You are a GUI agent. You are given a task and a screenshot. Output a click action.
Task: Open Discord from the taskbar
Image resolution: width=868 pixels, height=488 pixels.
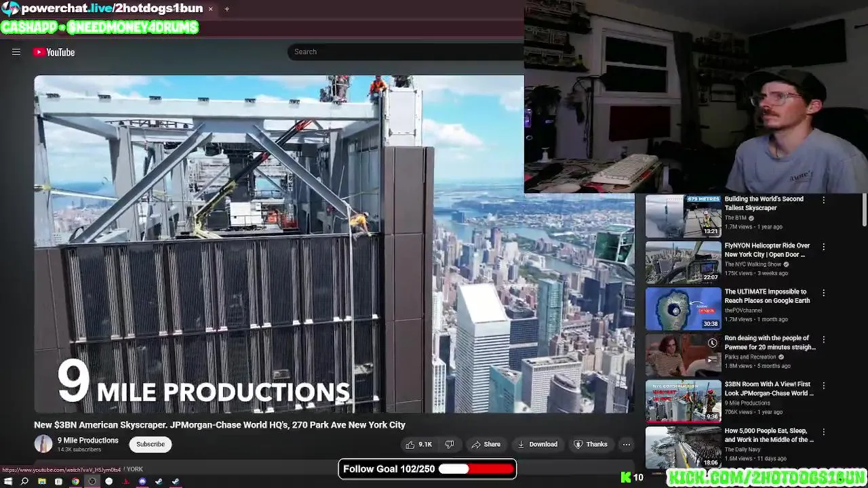[142, 481]
